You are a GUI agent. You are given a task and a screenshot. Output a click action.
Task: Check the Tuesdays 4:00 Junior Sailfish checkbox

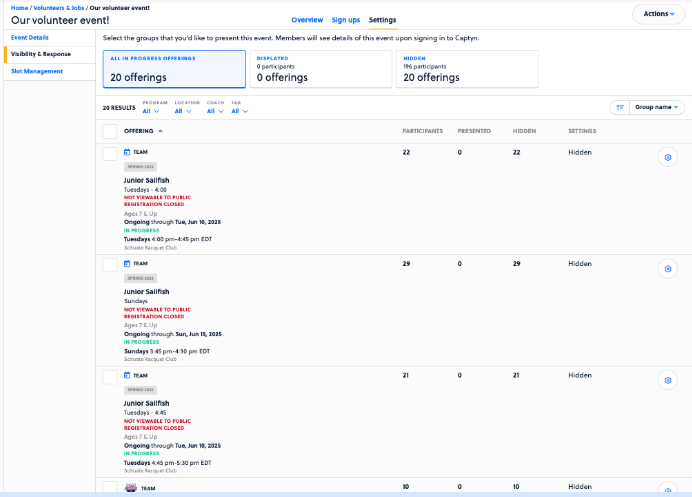pyautogui.click(x=110, y=153)
